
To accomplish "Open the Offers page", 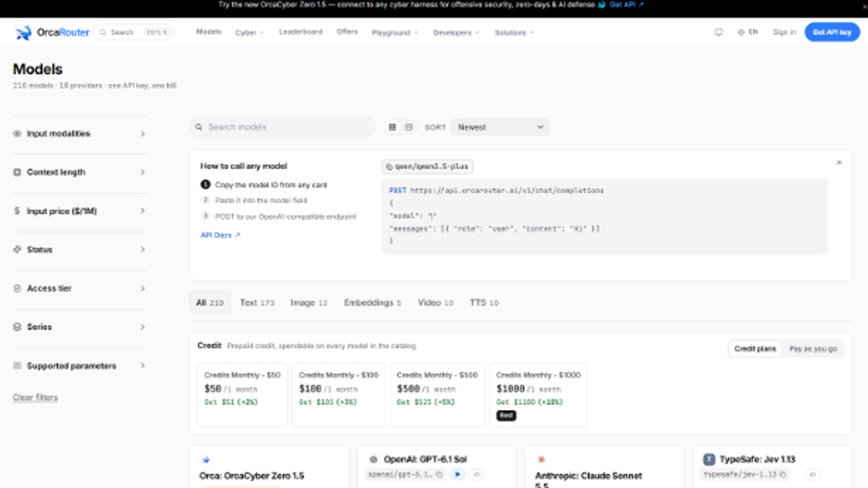I will pyautogui.click(x=347, y=32).
